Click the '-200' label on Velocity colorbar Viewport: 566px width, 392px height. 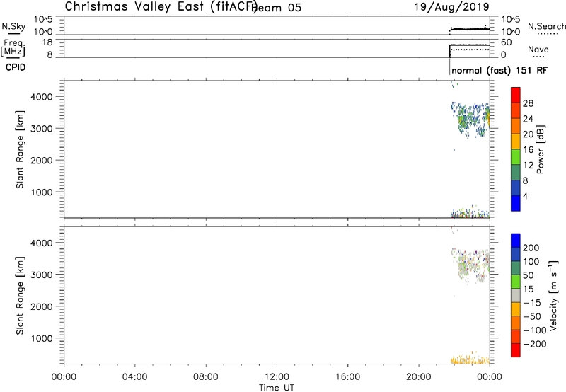pos(535,344)
